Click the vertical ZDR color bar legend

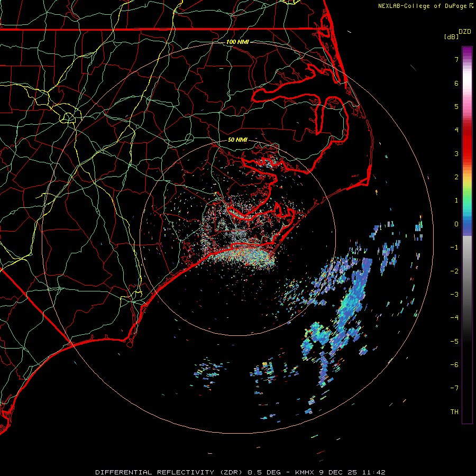point(467,235)
